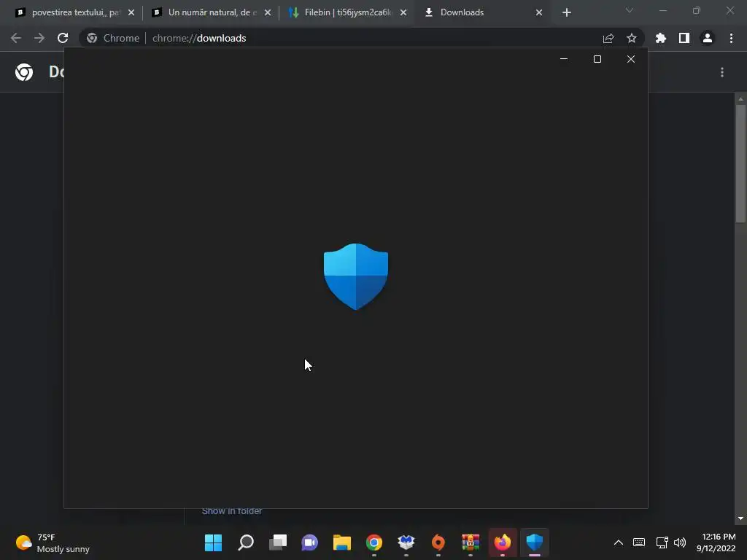The height and width of the screenshot is (560, 747).
Task: Open the Chrome three-dot main menu
Action: (x=731, y=38)
